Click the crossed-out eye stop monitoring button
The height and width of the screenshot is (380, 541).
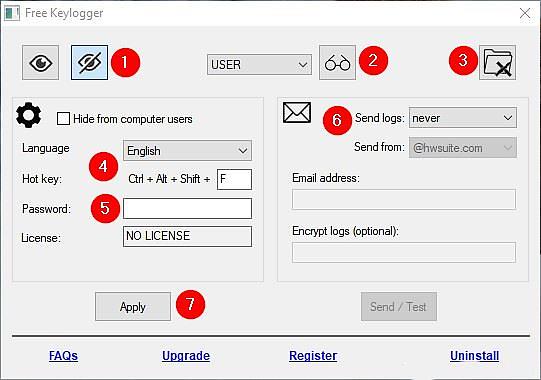pos(89,62)
